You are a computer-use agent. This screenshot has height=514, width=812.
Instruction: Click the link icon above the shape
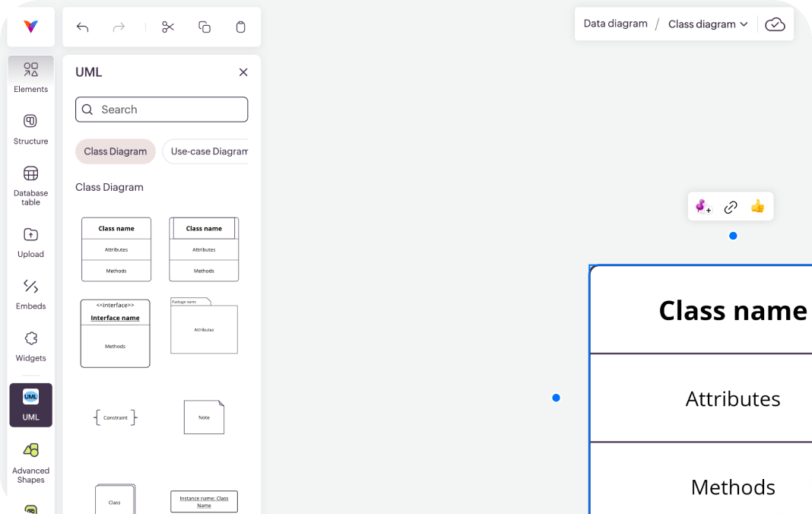[731, 207]
